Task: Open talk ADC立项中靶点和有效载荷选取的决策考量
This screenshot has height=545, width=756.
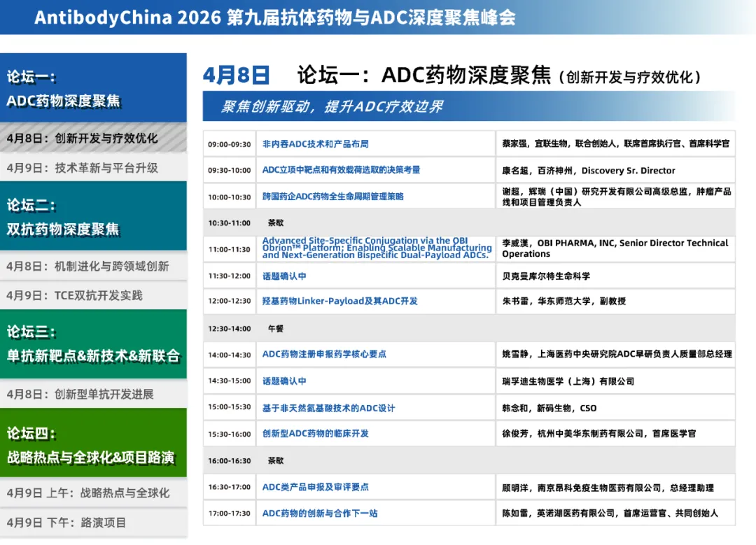Action: pos(341,169)
